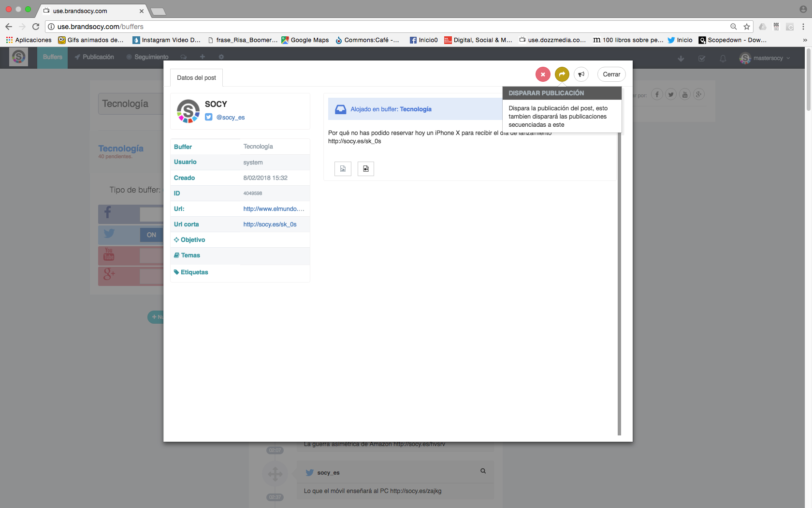
Task: Filter by YouTube circle icon
Action: point(685,94)
